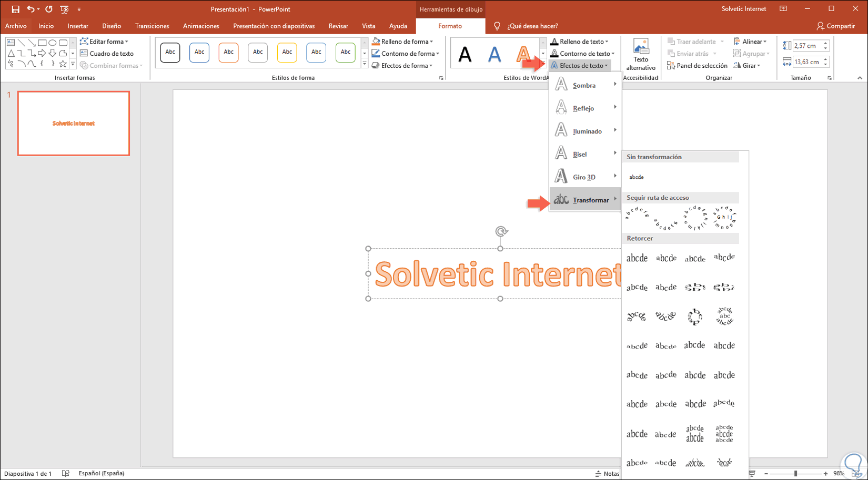Adjust the zoom slider in the status bar
This screenshot has width=868, height=480.
coord(796,474)
